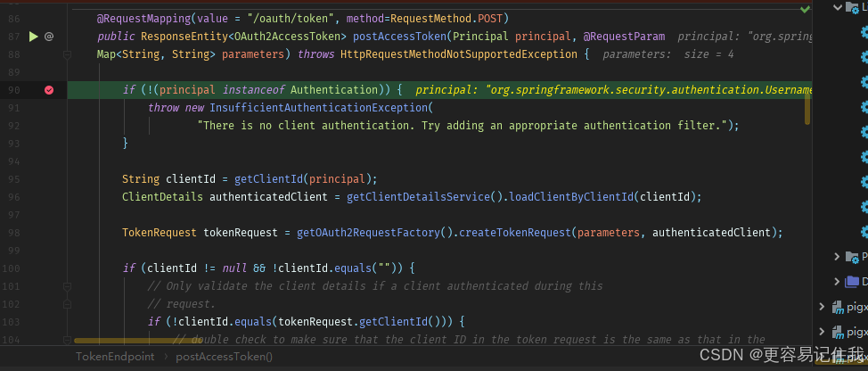This screenshot has height=371, width=868.
Task: Click the @ annotation gutter icon on line 87
Action: [x=49, y=37]
